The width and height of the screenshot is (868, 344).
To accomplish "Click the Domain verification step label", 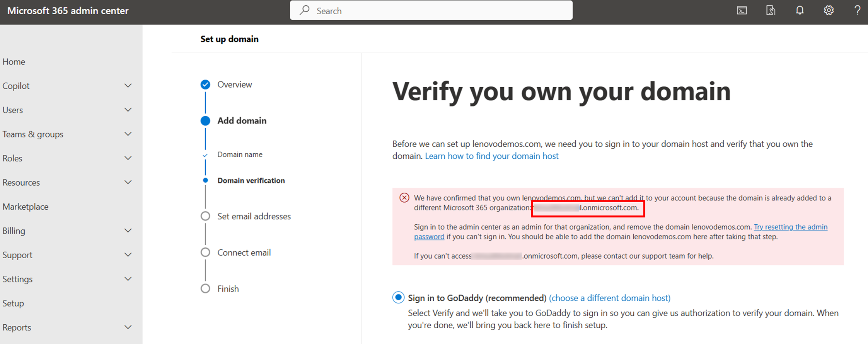I will (251, 180).
